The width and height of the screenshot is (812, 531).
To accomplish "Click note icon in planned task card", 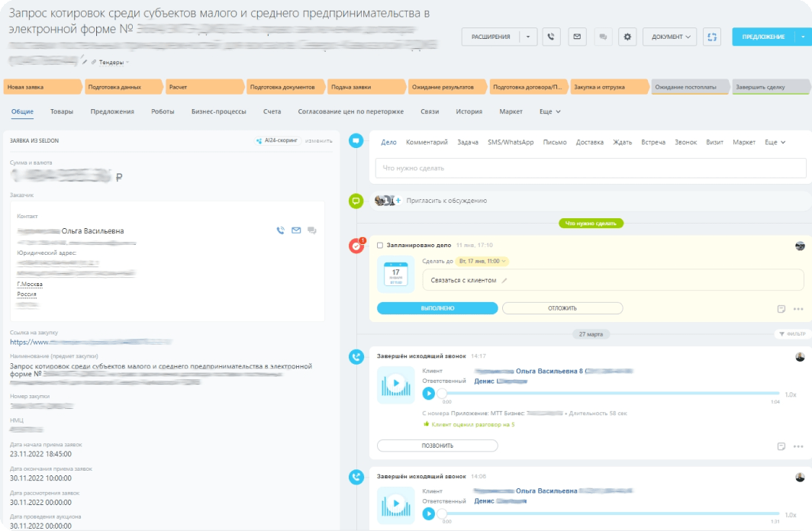I will pos(781,309).
